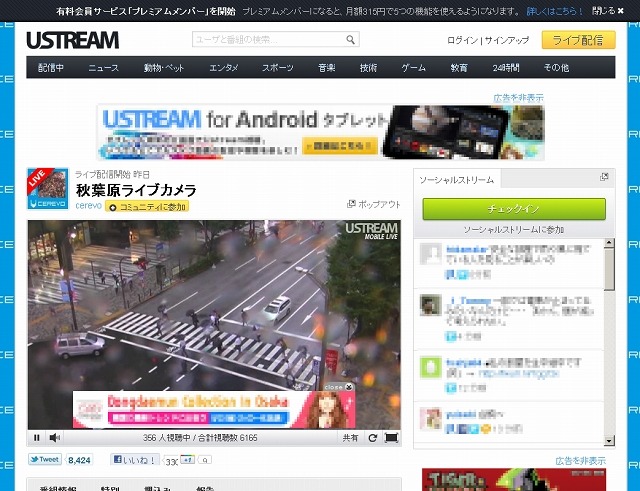Select the ソーシャルストリーム tab

coord(457,180)
